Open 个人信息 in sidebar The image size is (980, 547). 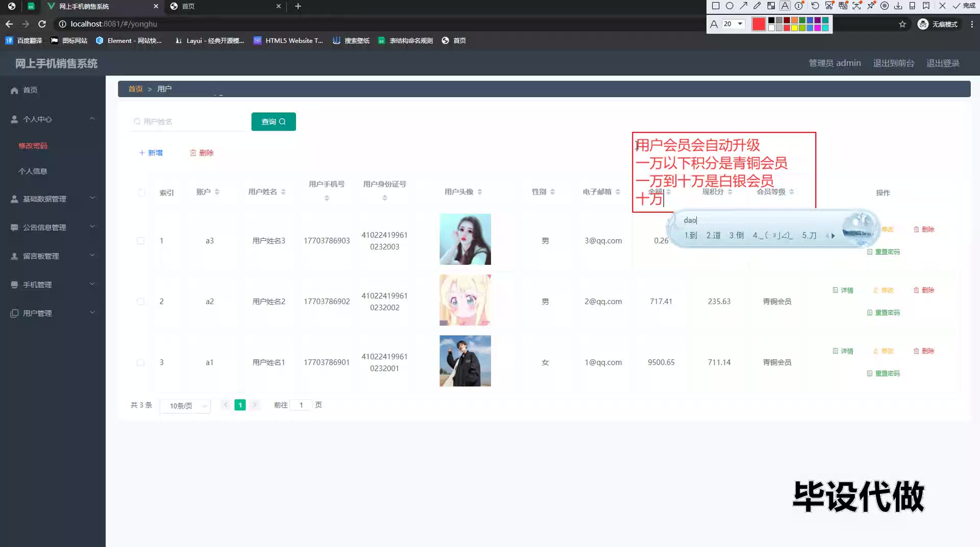point(33,171)
